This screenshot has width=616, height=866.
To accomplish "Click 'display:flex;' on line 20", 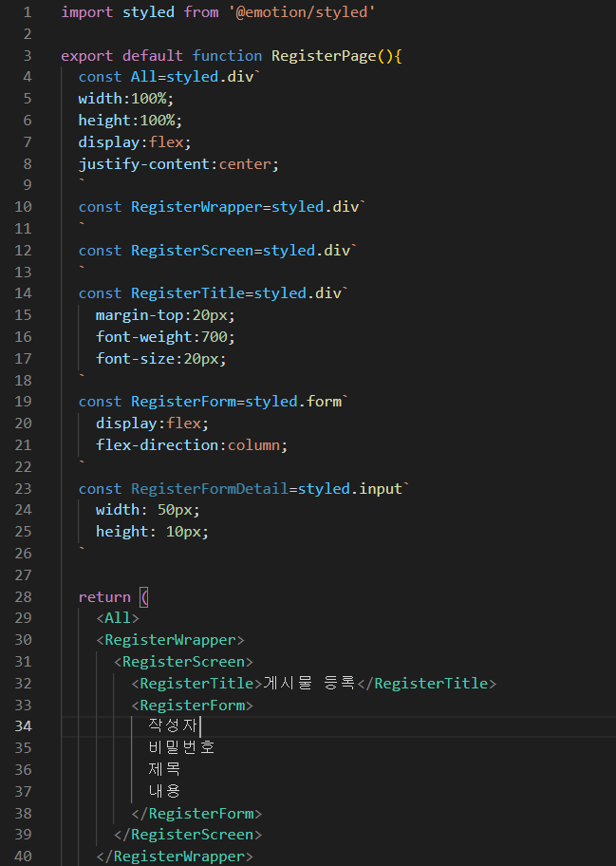I will (x=153, y=424).
